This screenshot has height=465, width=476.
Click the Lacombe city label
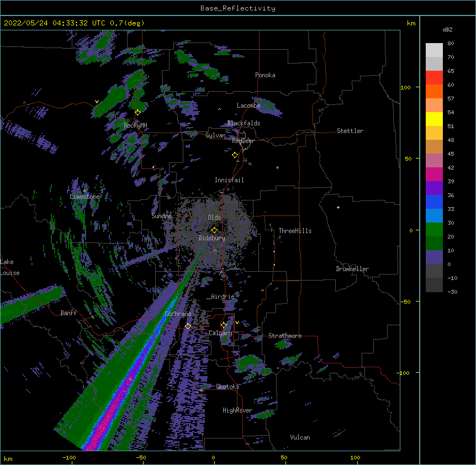(x=248, y=105)
